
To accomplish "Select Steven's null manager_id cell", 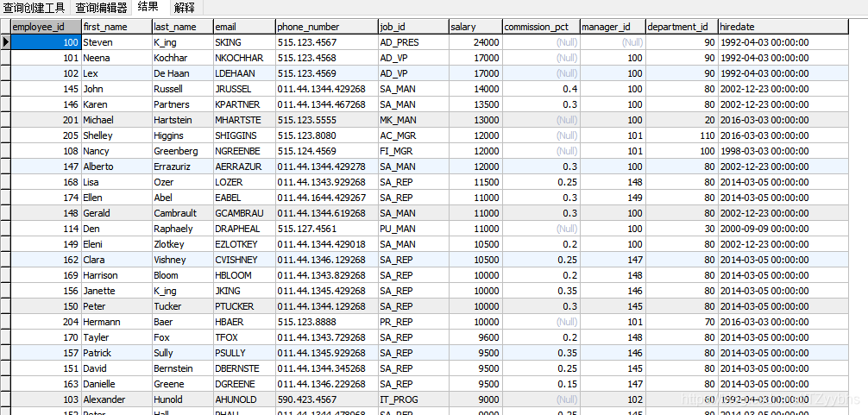I will [x=613, y=42].
